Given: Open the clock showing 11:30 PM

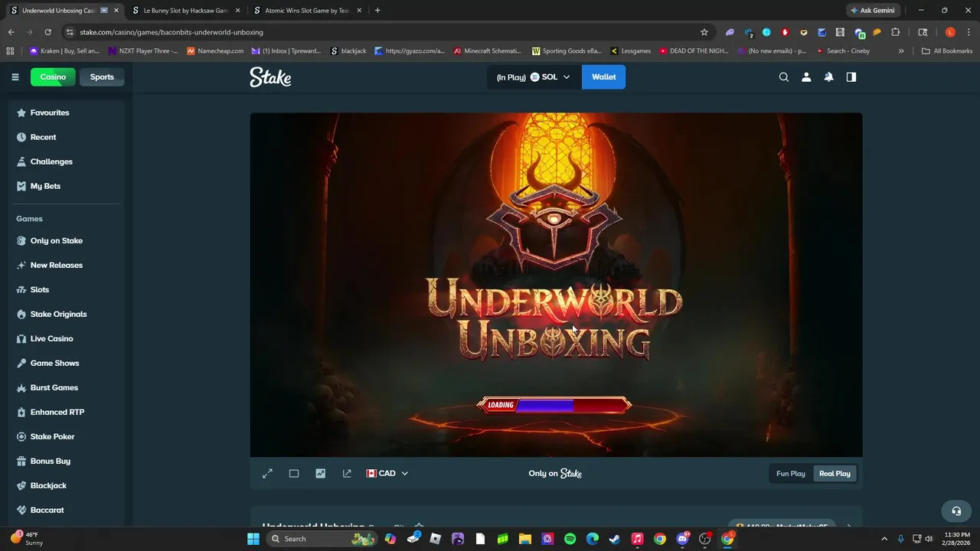Looking at the screenshot, I should (957, 539).
